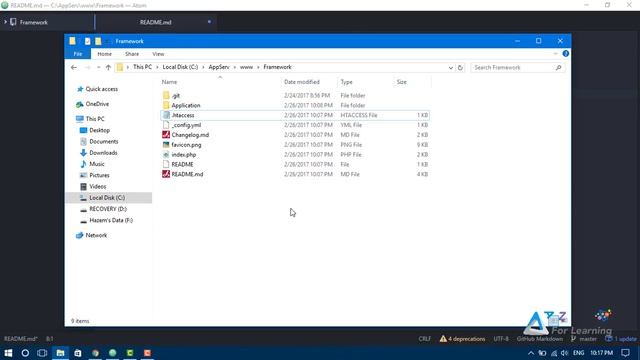Go back in Explorer navigation

point(74,67)
